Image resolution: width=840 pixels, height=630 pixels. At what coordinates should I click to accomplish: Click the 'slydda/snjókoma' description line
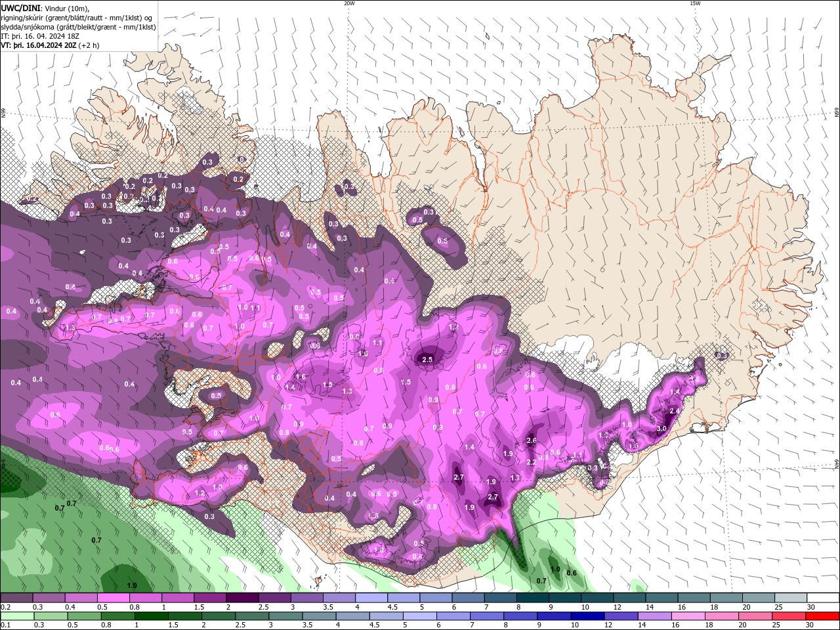[x=78, y=27]
